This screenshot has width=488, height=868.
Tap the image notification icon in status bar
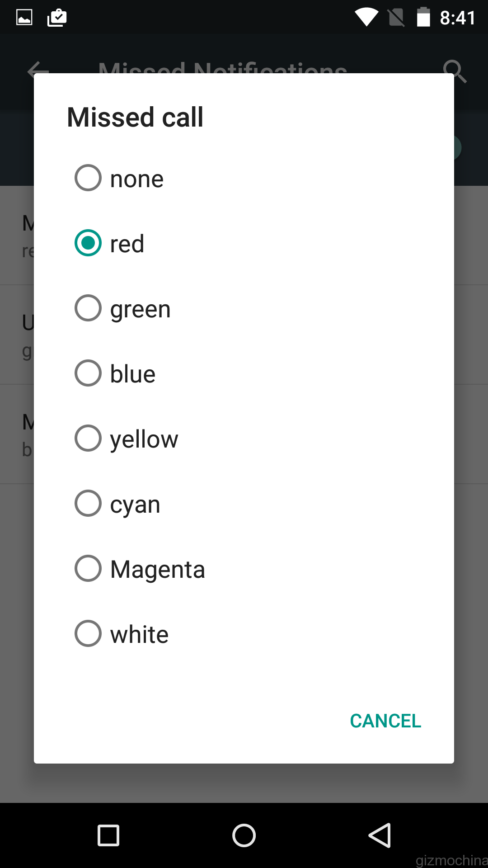(24, 18)
